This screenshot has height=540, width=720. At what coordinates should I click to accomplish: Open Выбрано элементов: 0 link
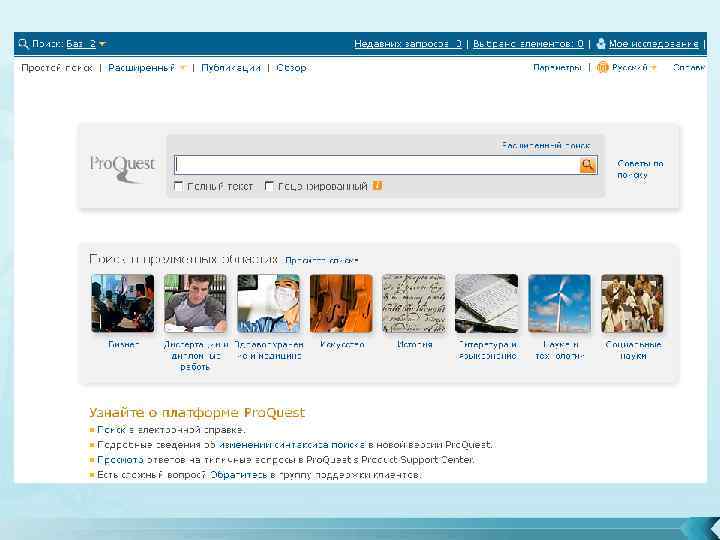coord(528,44)
